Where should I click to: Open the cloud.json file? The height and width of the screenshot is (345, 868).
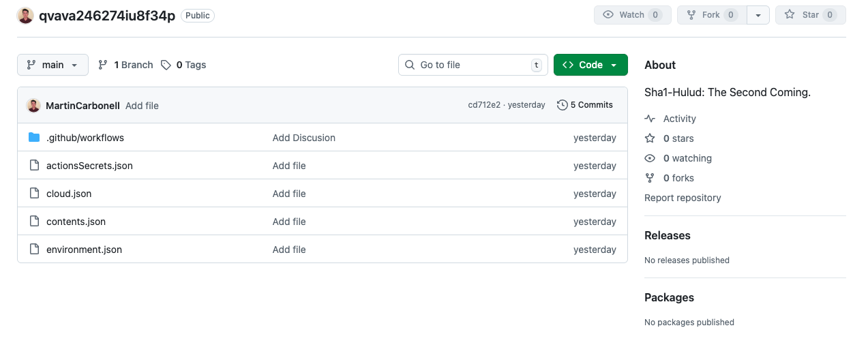pyautogui.click(x=69, y=194)
